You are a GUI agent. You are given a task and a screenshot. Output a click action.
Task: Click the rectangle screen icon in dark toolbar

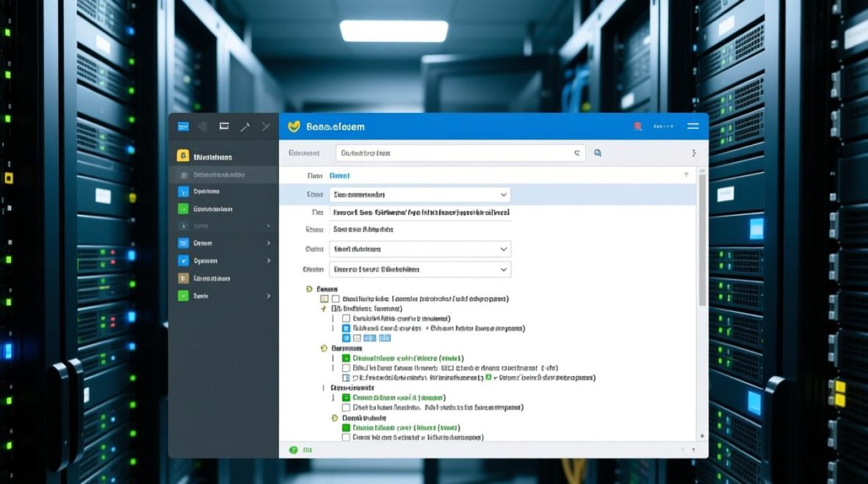pos(224,126)
